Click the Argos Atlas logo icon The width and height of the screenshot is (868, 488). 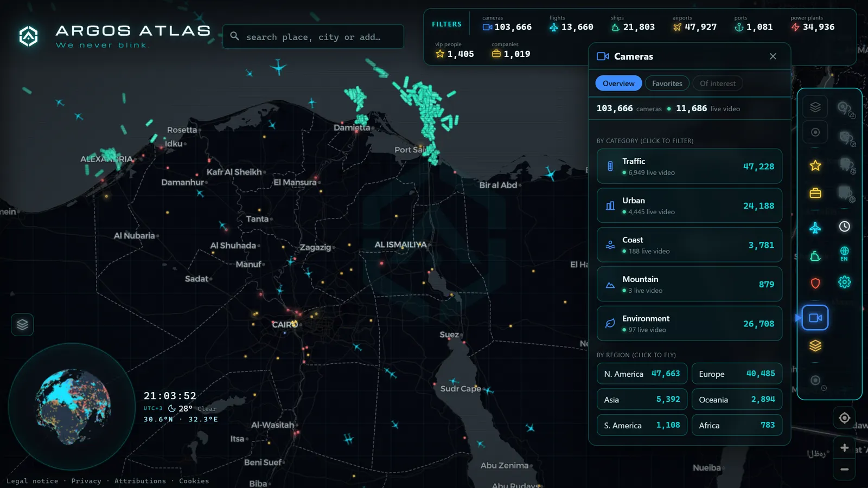tap(29, 36)
